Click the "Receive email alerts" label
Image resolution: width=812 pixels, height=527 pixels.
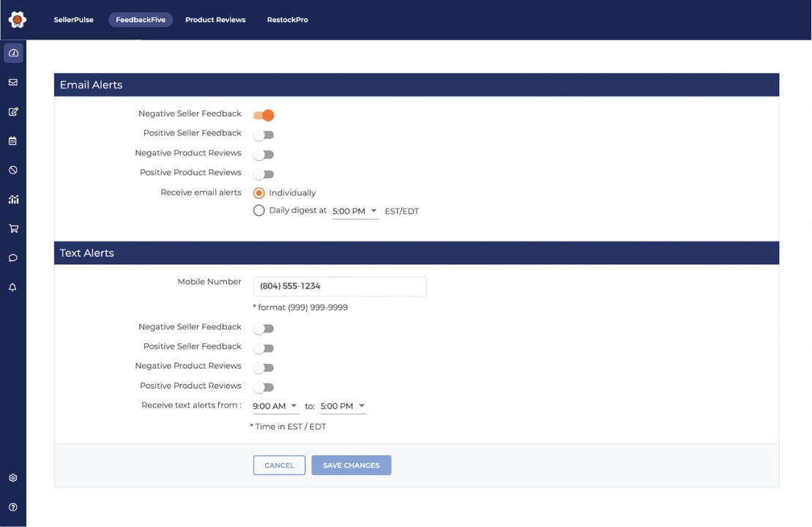click(x=201, y=192)
